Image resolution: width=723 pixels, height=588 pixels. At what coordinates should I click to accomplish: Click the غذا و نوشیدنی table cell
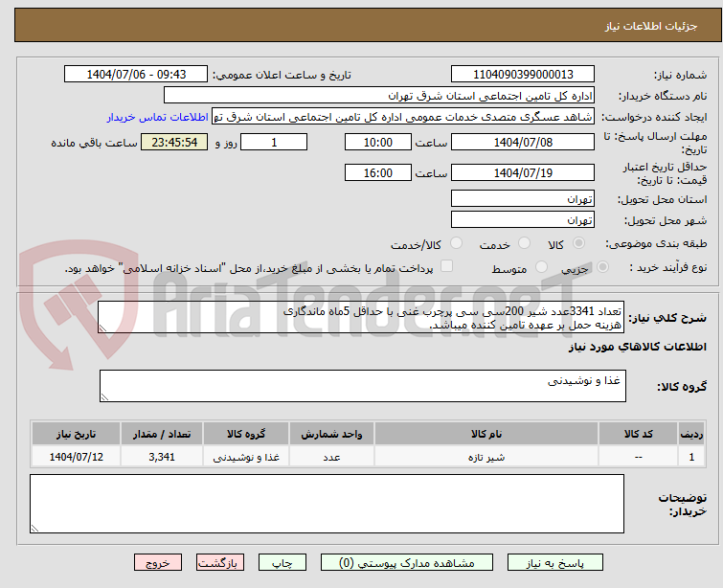pyautogui.click(x=246, y=457)
